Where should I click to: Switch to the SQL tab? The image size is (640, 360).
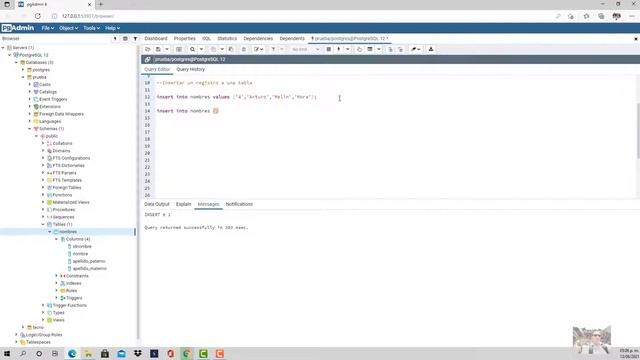pyautogui.click(x=207, y=38)
